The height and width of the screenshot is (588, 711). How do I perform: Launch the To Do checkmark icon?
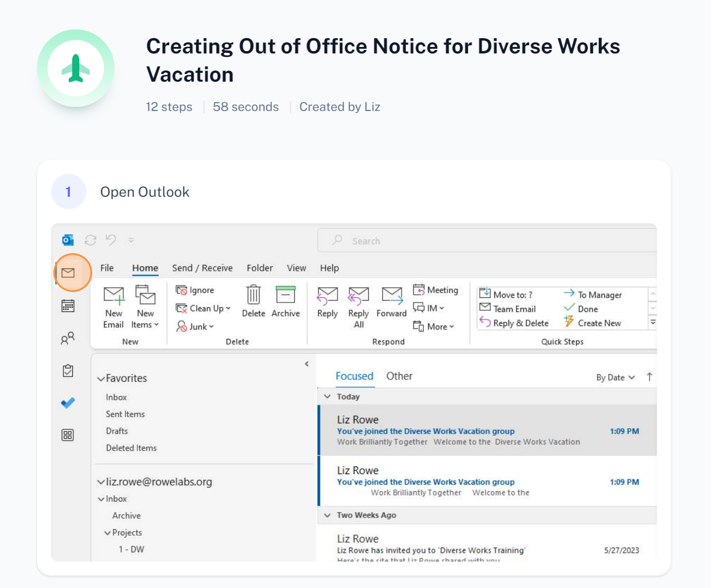point(68,403)
